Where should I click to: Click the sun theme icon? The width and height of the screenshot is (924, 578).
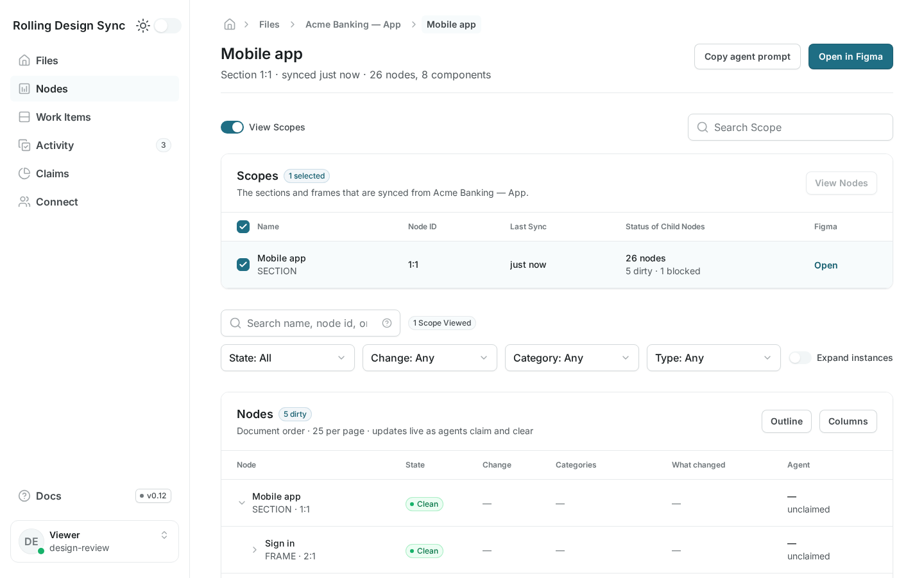(143, 26)
